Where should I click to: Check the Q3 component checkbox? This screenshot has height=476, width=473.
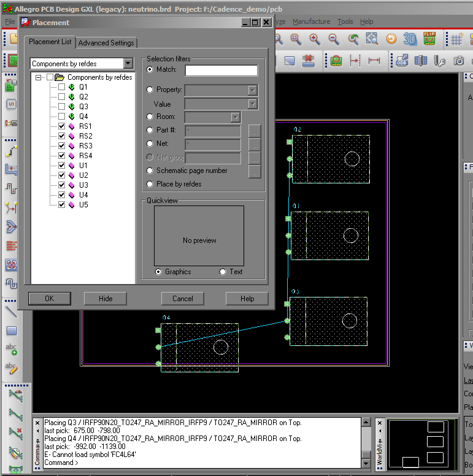point(61,107)
